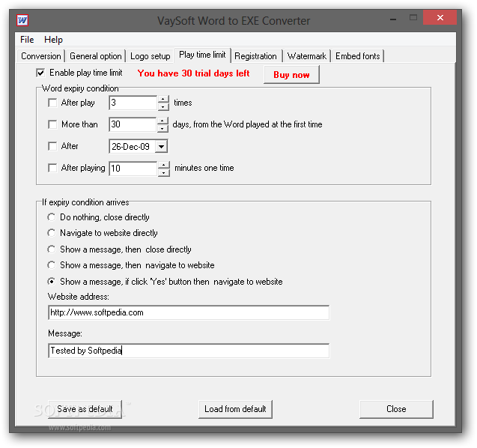Choose Show a message, then navigate to website

tap(52, 265)
